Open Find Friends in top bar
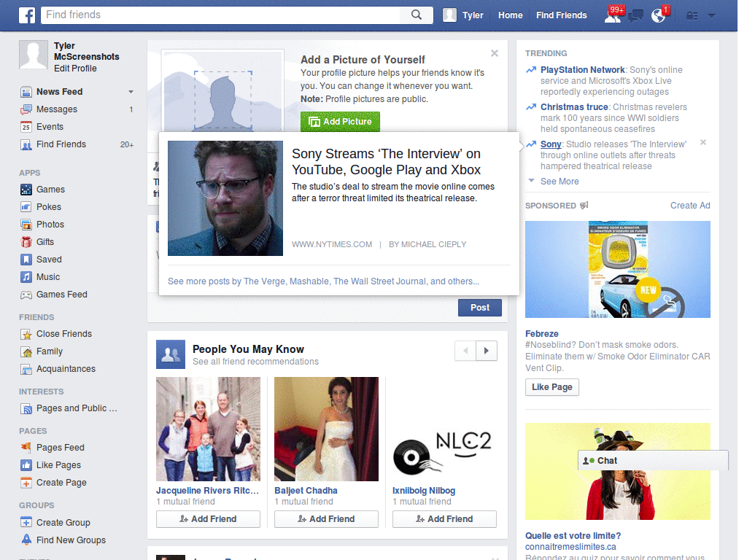This screenshot has width=747, height=560. coord(561,15)
